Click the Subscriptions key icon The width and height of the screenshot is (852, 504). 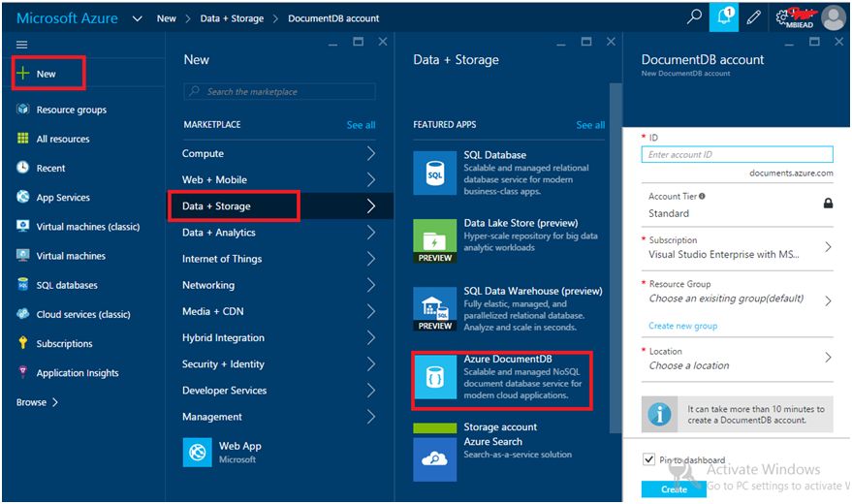click(23, 343)
